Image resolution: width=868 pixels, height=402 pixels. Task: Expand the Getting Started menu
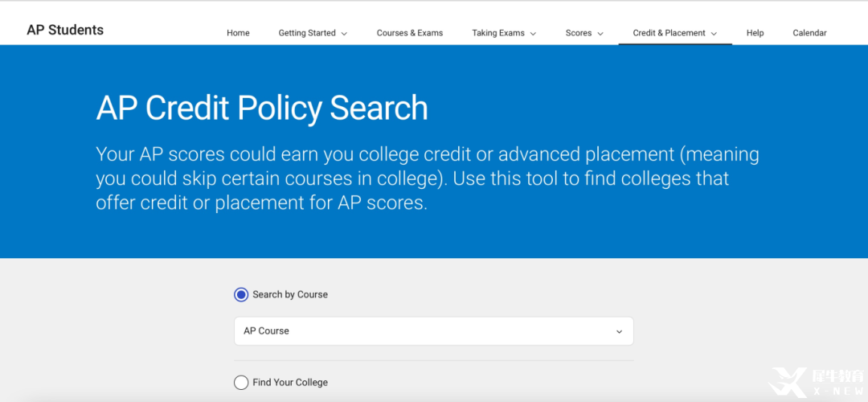313,33
